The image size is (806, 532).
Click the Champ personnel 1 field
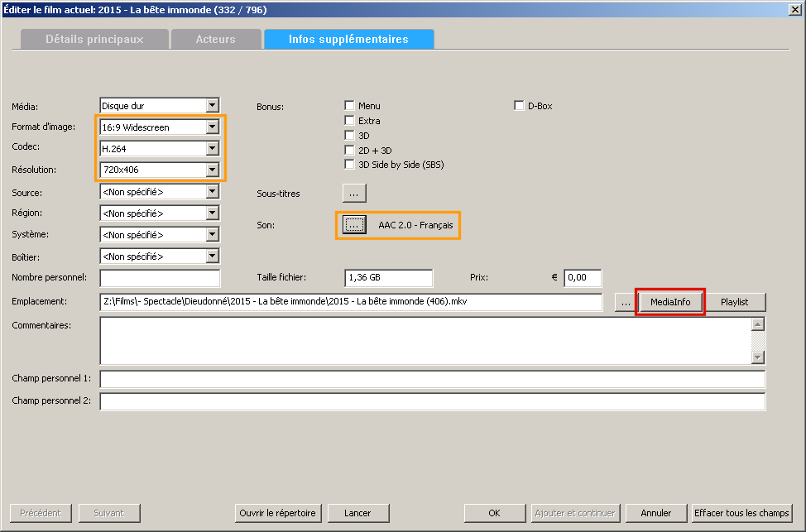tap(432, 379)
